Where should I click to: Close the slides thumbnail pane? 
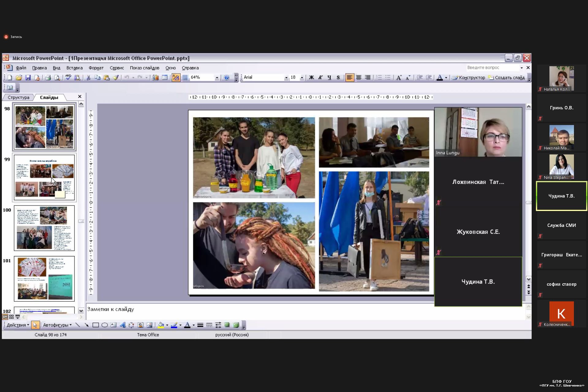pyautogui.click(x=80, y=96)
